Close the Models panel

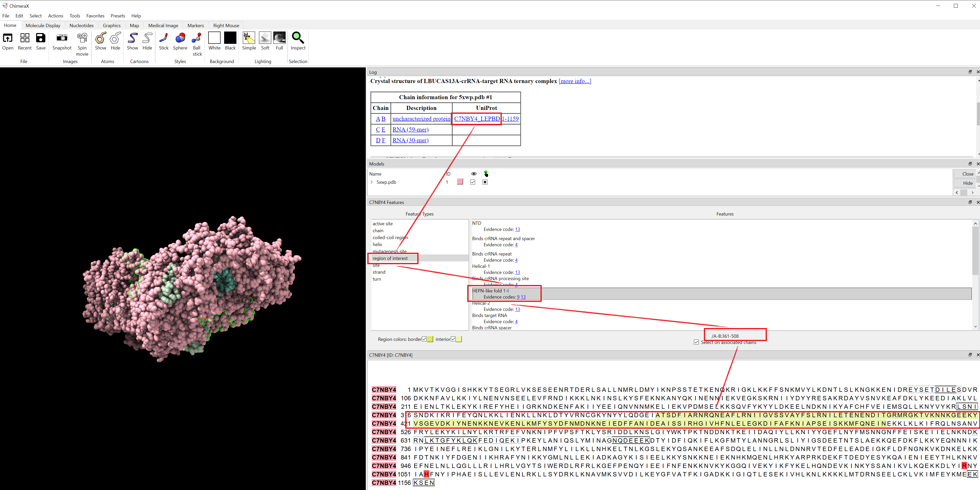978,164
